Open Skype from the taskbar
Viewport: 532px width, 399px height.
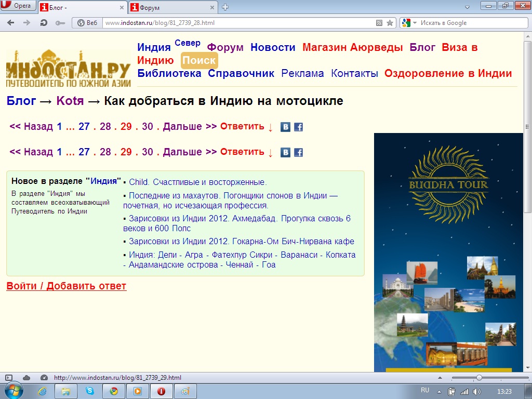click(x=90, y=391)
